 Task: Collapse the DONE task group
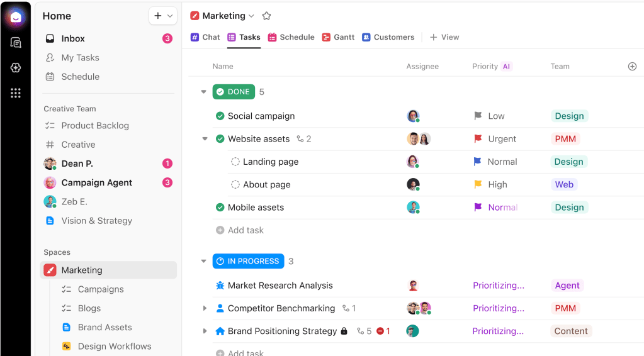203,92
